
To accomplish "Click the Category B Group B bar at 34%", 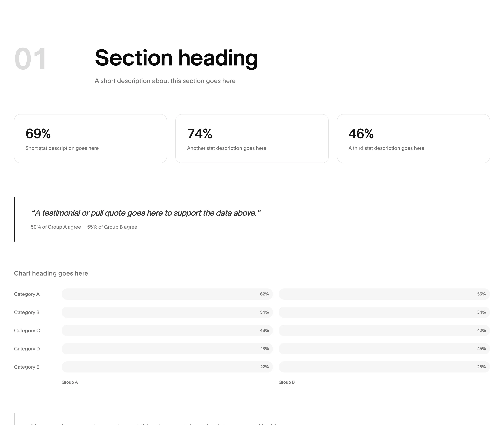I will pyautogui.click(x=384, y=312).
